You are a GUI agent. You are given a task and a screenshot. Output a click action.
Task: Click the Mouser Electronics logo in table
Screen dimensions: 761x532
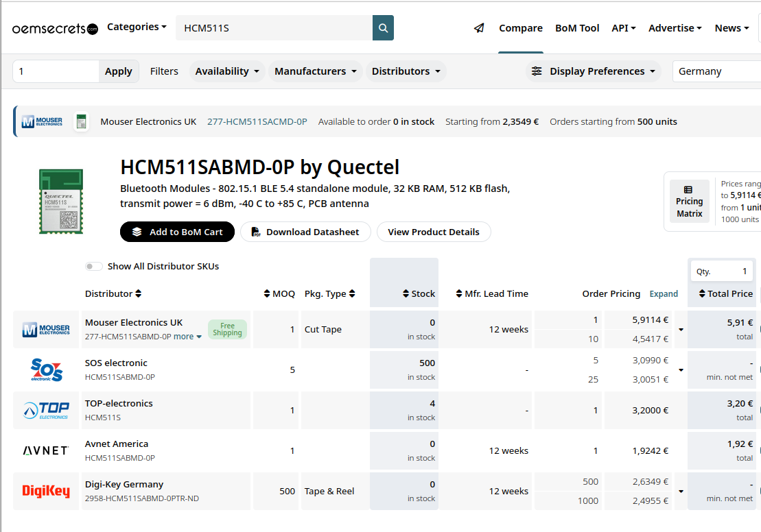tap(46, 329)
